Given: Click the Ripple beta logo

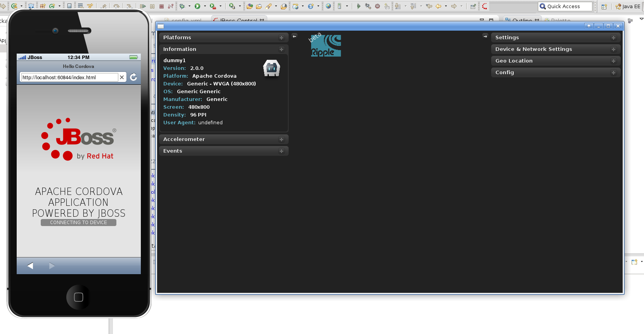Looking at the screenshot, I should [325, 45].
